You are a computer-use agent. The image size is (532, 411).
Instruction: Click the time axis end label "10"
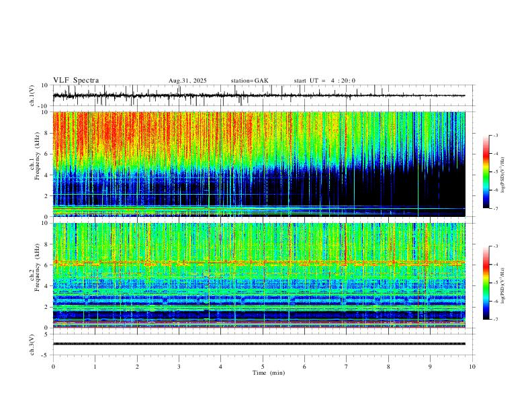coord(472,367)
